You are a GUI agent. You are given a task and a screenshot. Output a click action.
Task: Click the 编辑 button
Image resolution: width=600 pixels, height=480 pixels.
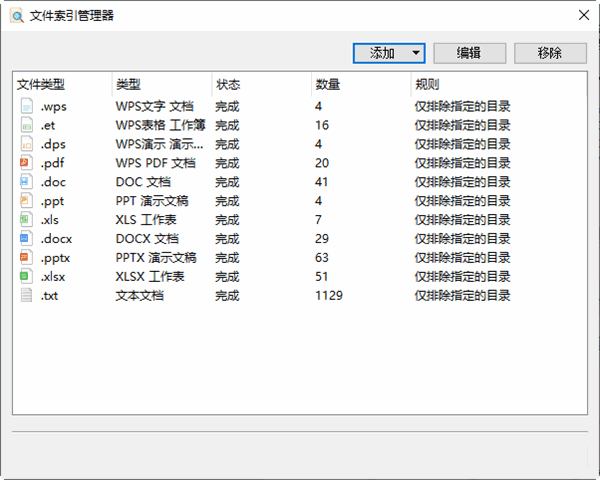tap(470, 53)
